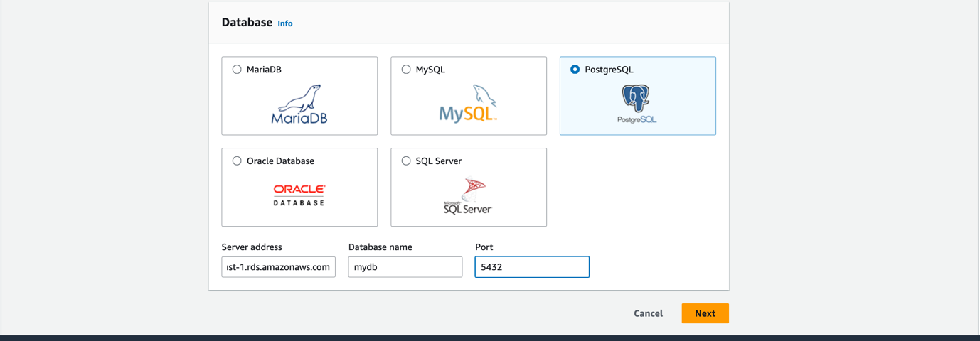This screenshot has width=980, height=341.
Task: Click the Oracle Database logo
Action: click(x=299, y=195)
